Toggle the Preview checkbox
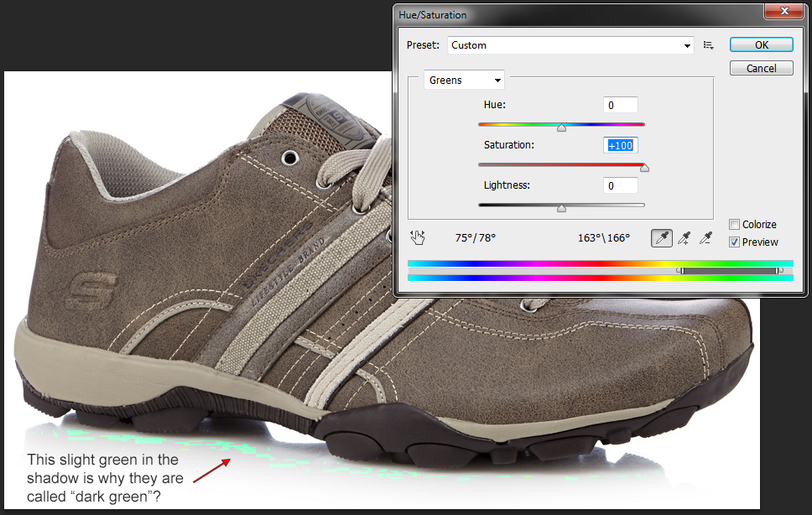This screenshot has height=515, width=812. click(734, 242)
